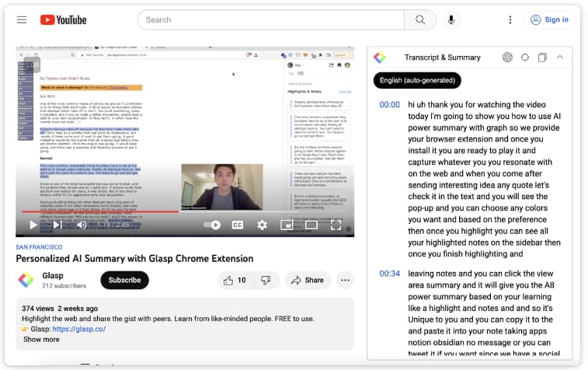Open more actions ellipsis below the video
This screenshot has width=588, height=370.
tap(345, 280)
